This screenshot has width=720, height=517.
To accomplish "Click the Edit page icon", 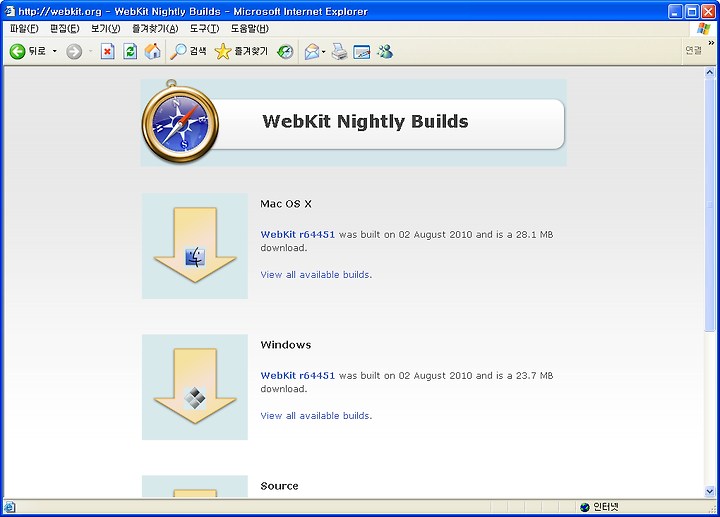I will pos(362,52).
